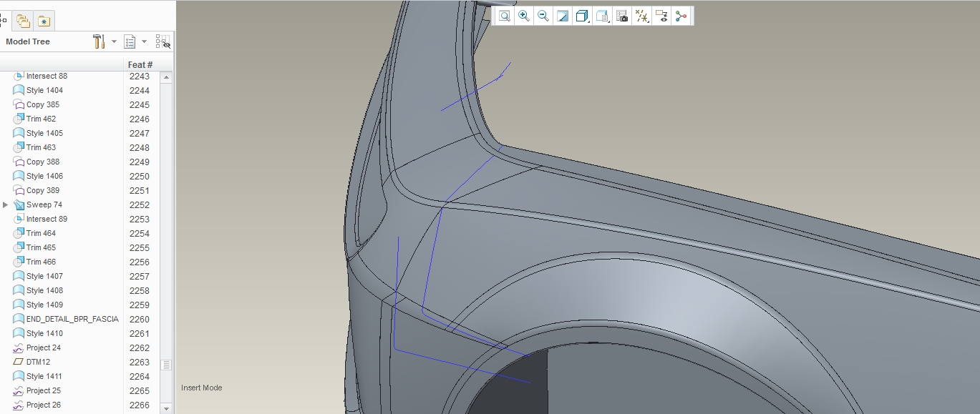
Task: Click the Model Tree Show list icon
Action: (130, 41)
